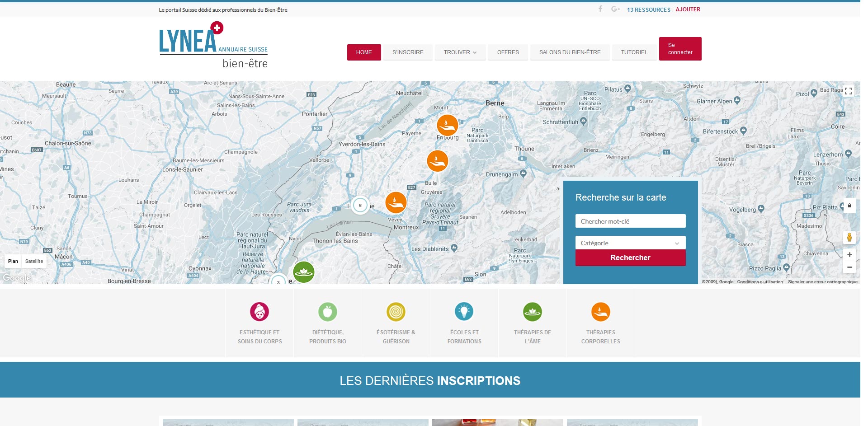This screenshot has width=868, height=426.
Task: Open Conditions d'utilisation map link
Action: pos(760,281)
